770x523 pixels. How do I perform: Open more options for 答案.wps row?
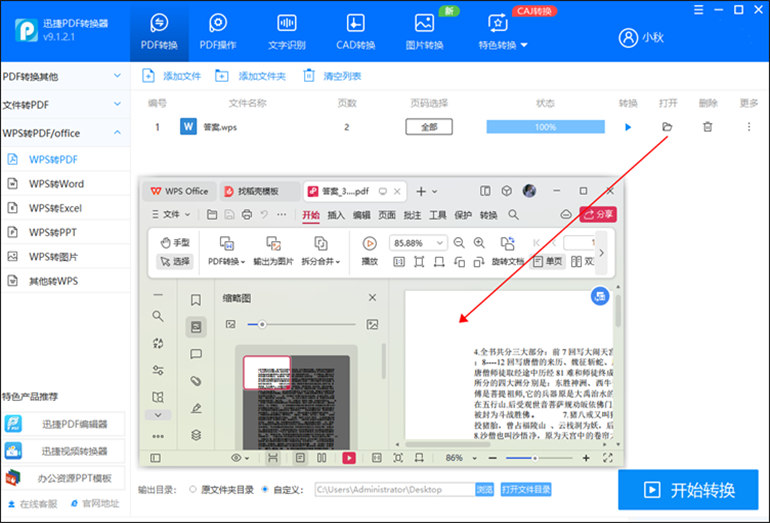[x=749, y=127]
